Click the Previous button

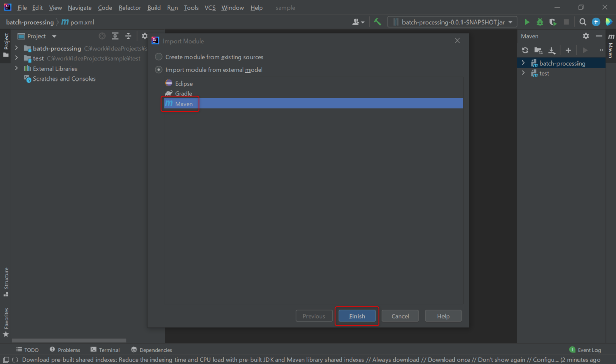[x=314, y=316]
